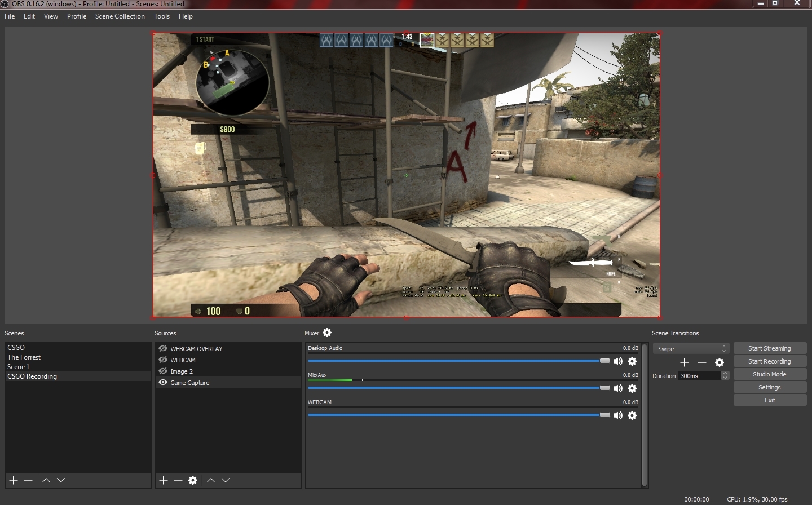This screenshot has height=505, width=812.
Task: Add a new scene with plus icon
Action: (14, 480)
